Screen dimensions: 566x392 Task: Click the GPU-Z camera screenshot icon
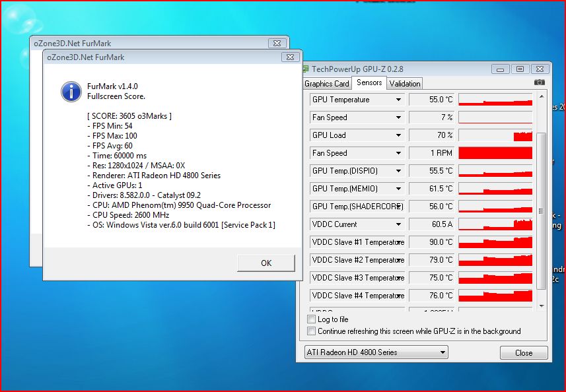(x=540, y=82)
